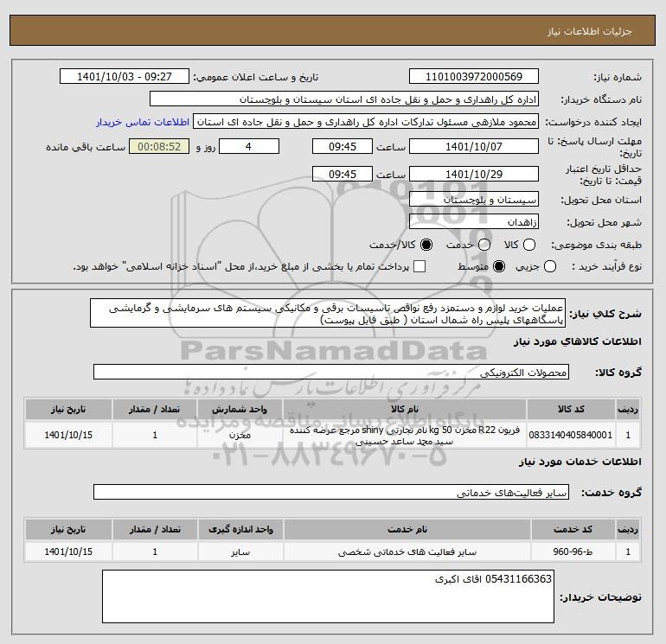Click the service group field سایر فعالیت‌های خدماتی

(331, 492)
